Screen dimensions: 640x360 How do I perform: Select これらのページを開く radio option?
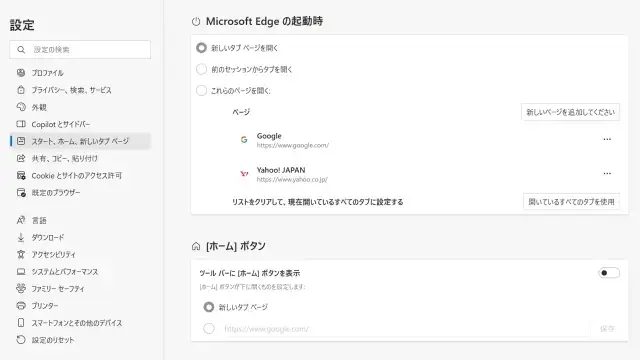201,90
